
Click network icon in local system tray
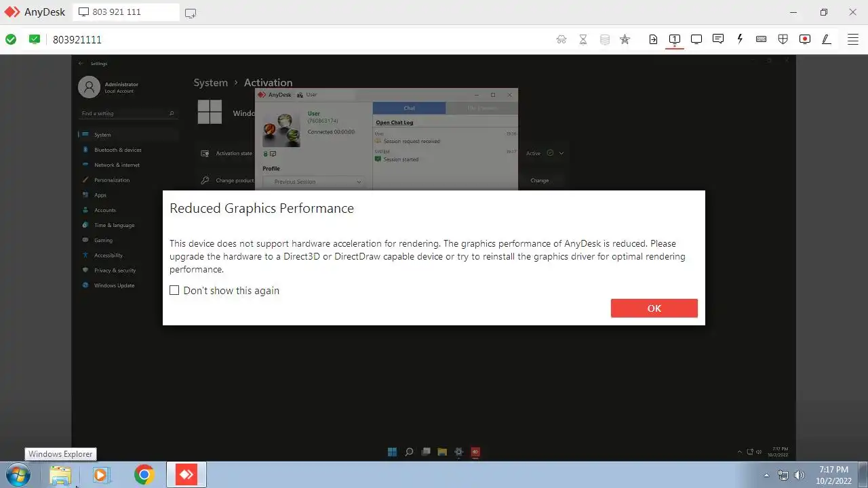[x=783, y=475]
